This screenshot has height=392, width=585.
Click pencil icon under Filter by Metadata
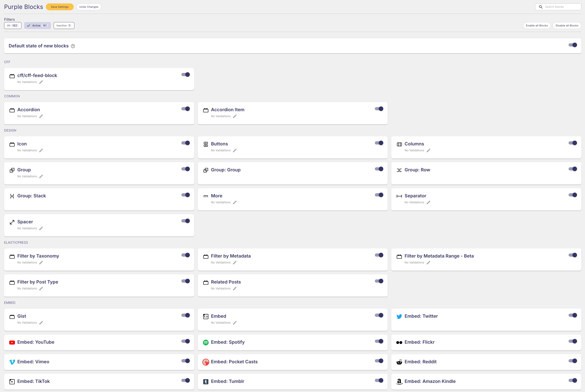click(235, 263)
